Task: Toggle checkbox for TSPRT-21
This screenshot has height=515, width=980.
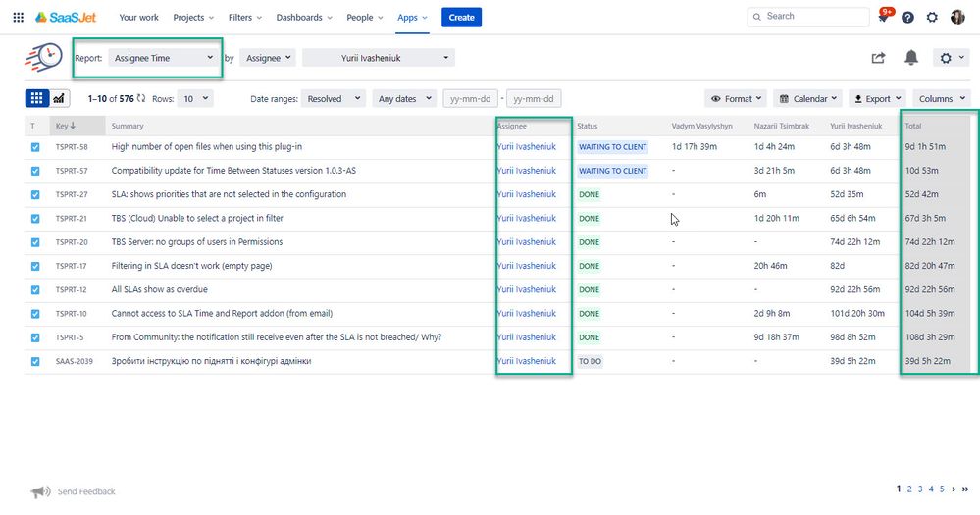Action: click(x=35, y=218)
